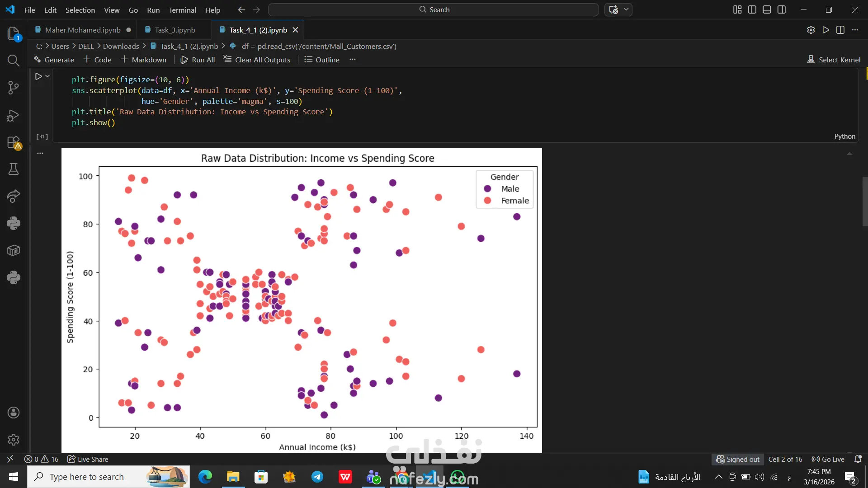Open the Search view in activity bar
Screen dimensions: 868x488
point(14,61)
